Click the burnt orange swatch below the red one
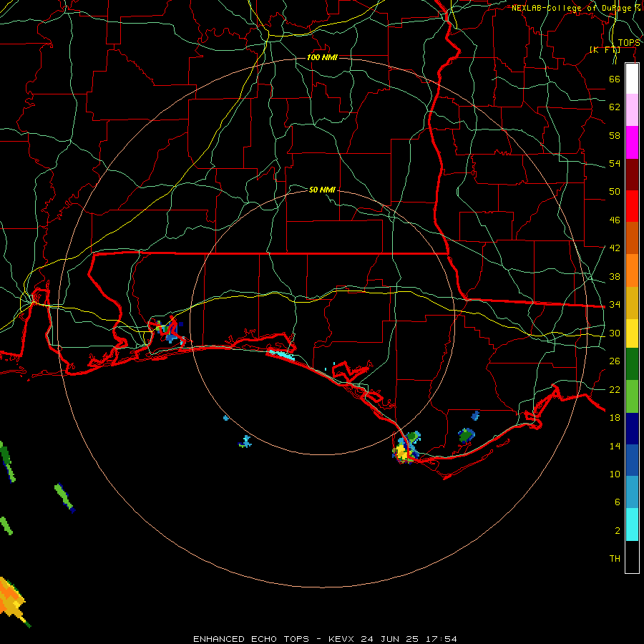 pyautogui.click(x=632, y=238)
